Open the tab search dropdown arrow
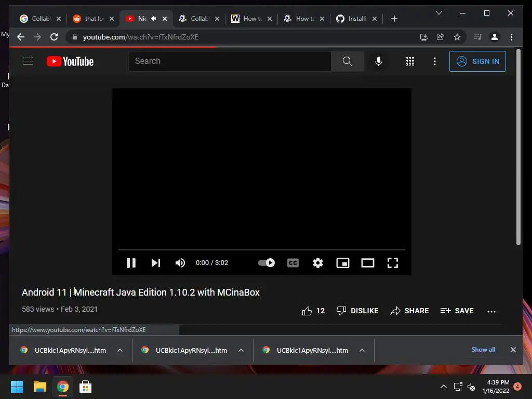532x399 pixels. pyautogui.click(x=438, y=13)
